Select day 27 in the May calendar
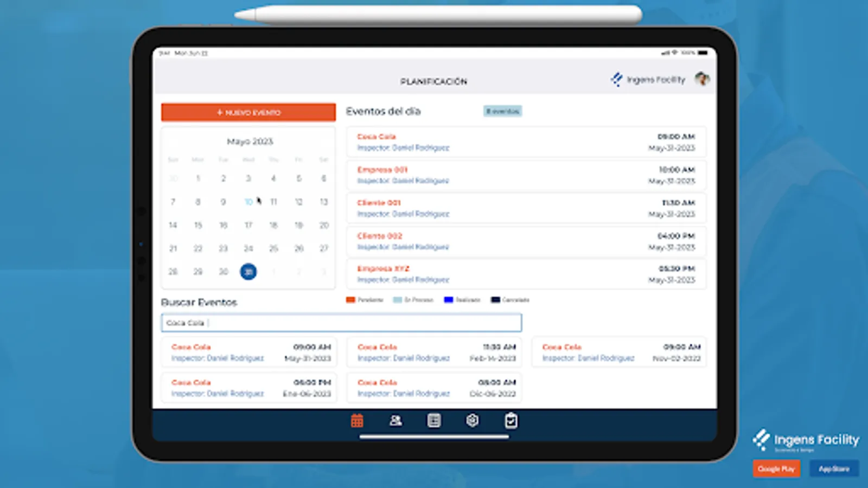 tap(324, 248)
